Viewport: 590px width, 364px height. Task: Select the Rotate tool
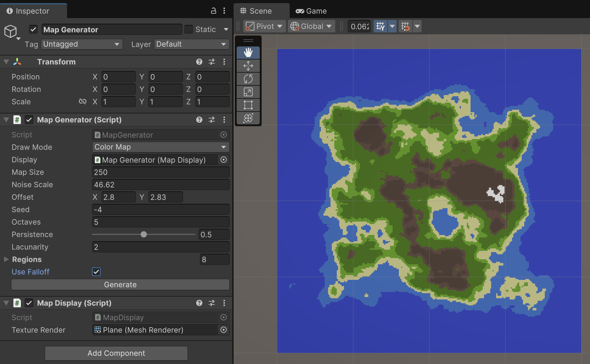coord(248,79)
